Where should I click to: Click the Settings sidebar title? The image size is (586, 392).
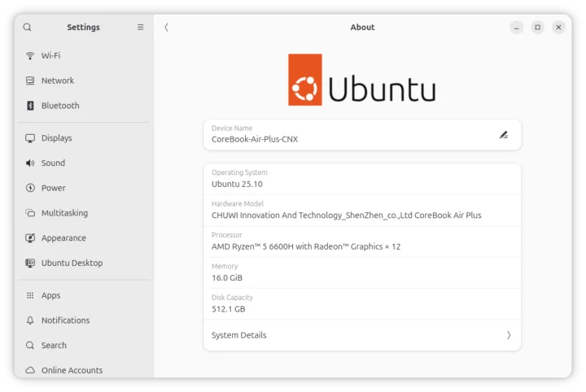(x=83, y=28)
